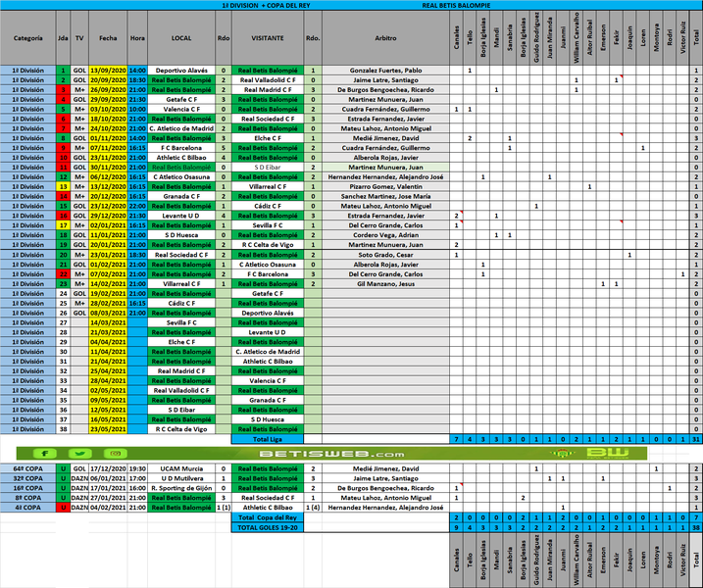The width and height of the screenshot is (703, 588).
Task: Click referee 'Jaime Latre, Santiago' in 20/09/2020 row
Action: point(385,79)
